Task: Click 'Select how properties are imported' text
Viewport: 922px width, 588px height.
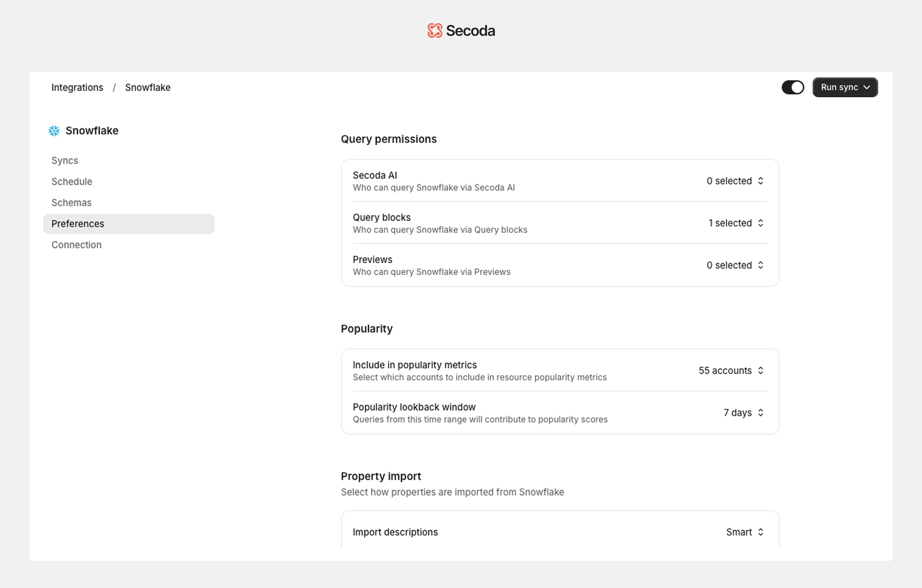Action: pyautogui.click(x=453, y=492)
